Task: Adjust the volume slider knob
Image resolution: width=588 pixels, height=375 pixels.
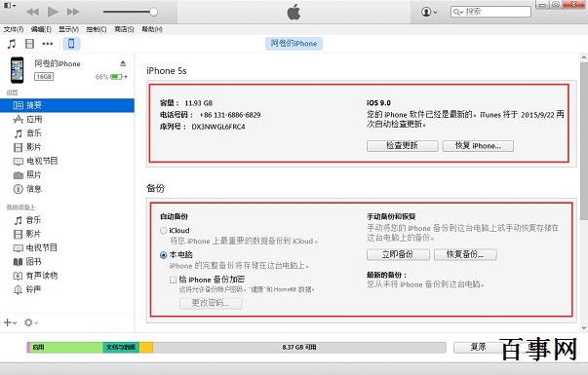Action: [153, 12]
